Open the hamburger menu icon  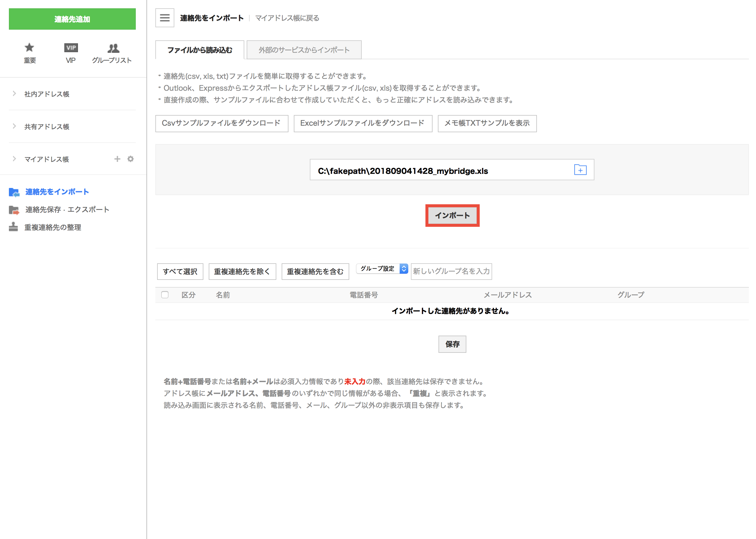click(165, 18)
